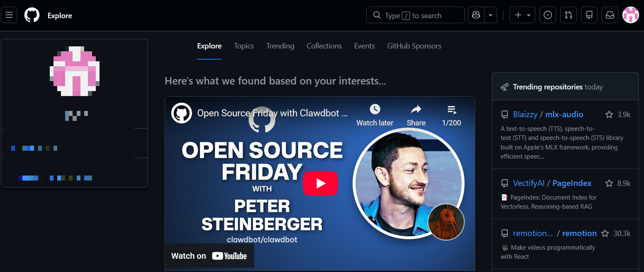Open the hamburger navigation menu
This screenshot has height=272, width=644.
click(x=9, y=15)
